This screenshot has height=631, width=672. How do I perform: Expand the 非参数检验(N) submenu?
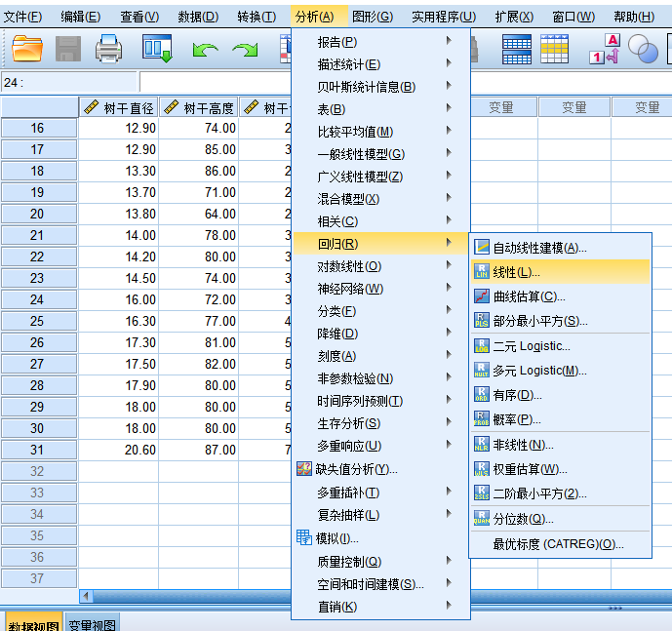pyautogui.click(x=380, y=378)
